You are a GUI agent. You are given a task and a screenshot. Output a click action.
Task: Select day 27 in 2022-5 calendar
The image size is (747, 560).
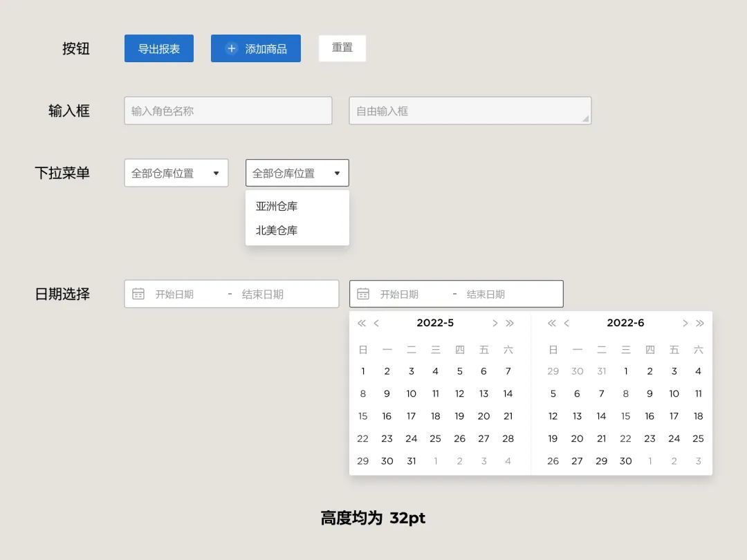[483, 438]
